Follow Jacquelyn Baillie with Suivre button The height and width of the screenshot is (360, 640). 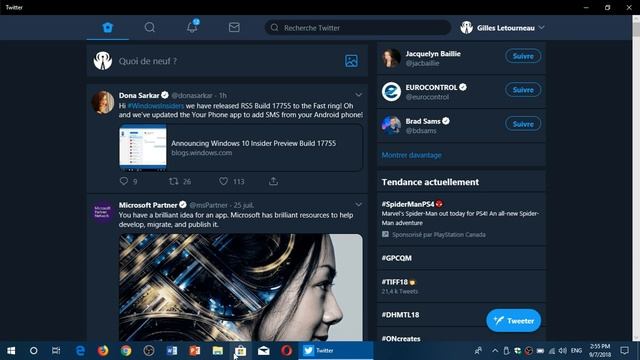(x=523, y=56)
